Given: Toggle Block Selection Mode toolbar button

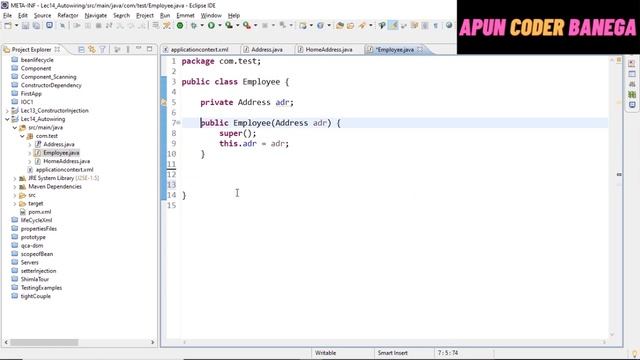Looking at the screenshot, I should (x=425, y=25).
